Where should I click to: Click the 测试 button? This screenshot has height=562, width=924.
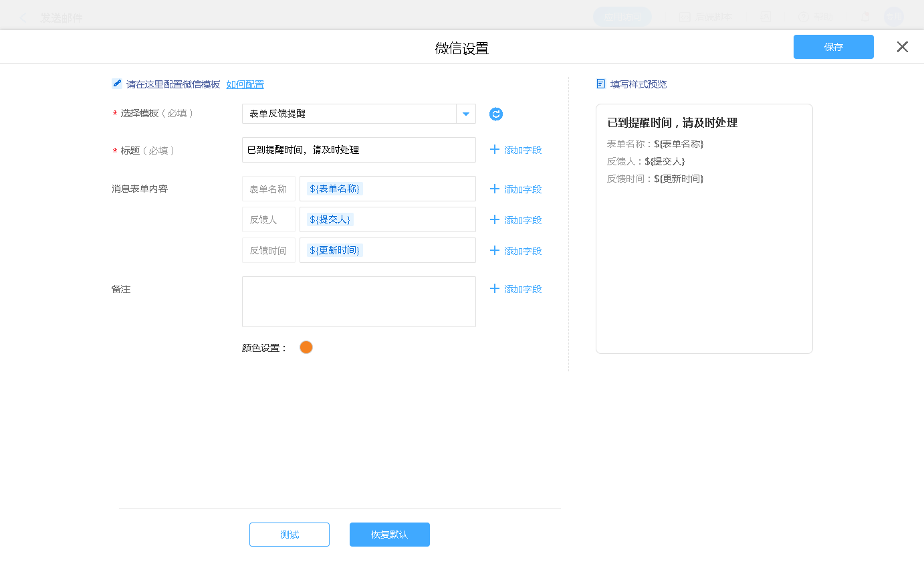click(290, 535)
